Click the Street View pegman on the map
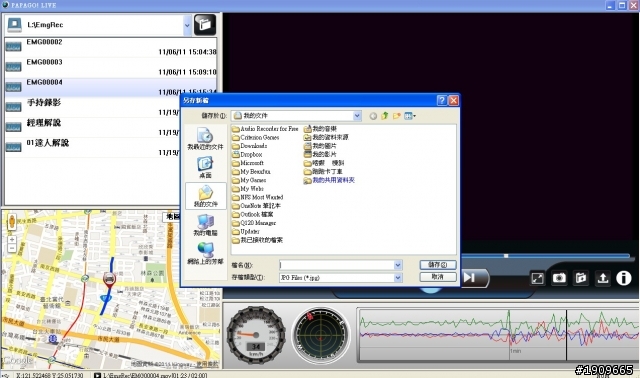The height and width of the screenshot is (378, 640). tap(12, 222)
